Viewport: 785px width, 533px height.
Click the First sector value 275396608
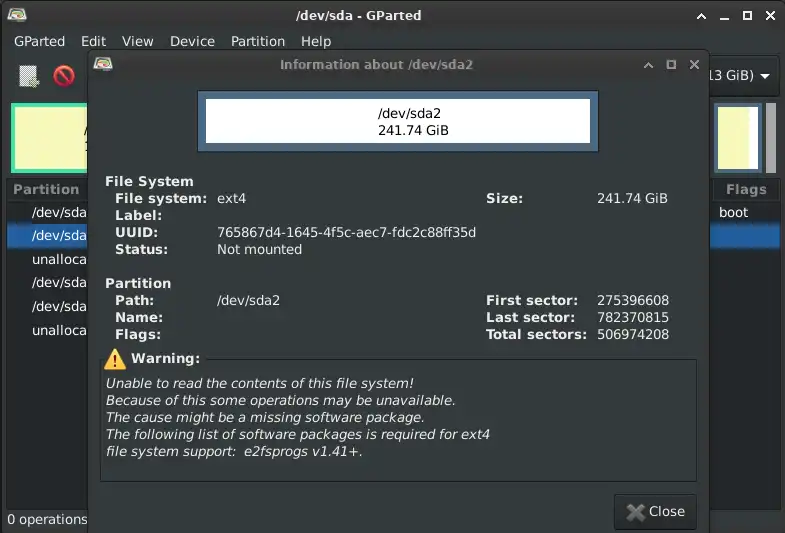pyautogui.click(x=633, y=300)
